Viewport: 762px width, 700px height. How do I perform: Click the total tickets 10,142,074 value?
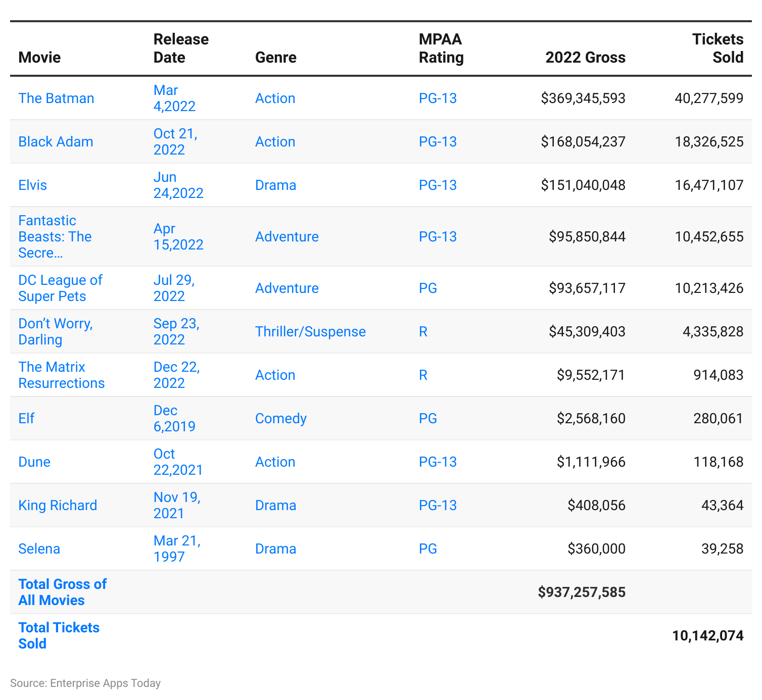tap(707, 635)
